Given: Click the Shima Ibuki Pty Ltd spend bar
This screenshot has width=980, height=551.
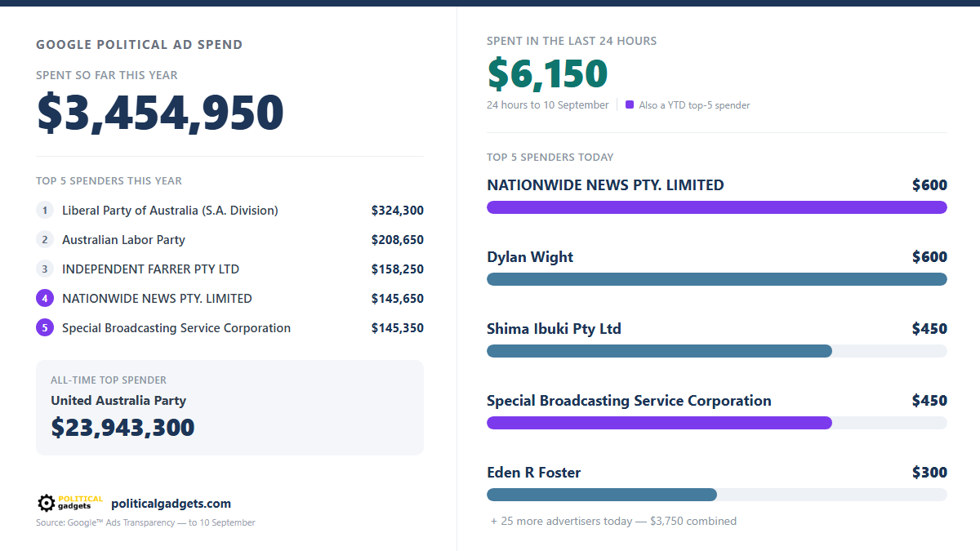Looking at the screenshot, I should point(659,351).
